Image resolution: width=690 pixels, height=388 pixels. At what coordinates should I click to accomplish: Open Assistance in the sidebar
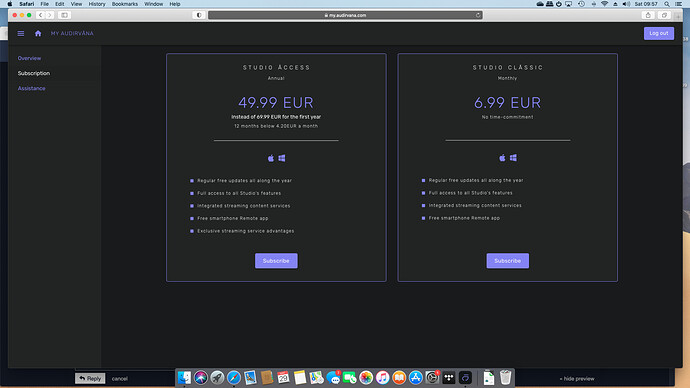[x=31, y=88]
